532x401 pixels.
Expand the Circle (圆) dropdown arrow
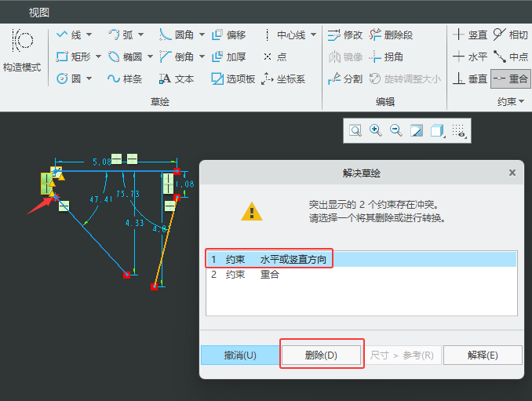[x=89, y=78]
